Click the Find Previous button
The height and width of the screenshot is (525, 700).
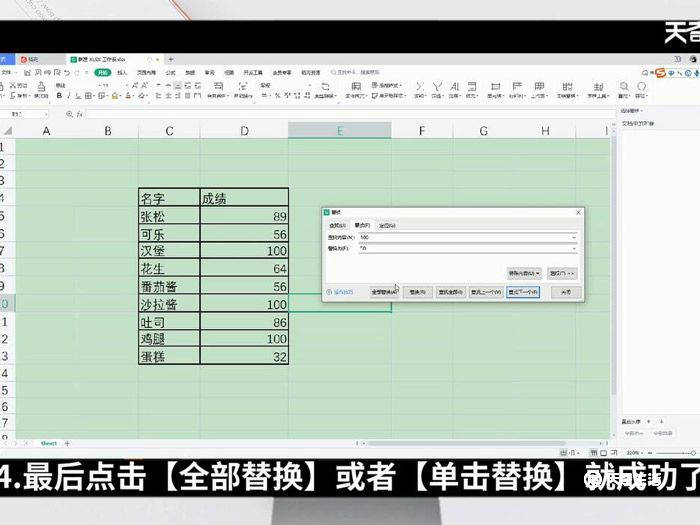tap(487, 292)
